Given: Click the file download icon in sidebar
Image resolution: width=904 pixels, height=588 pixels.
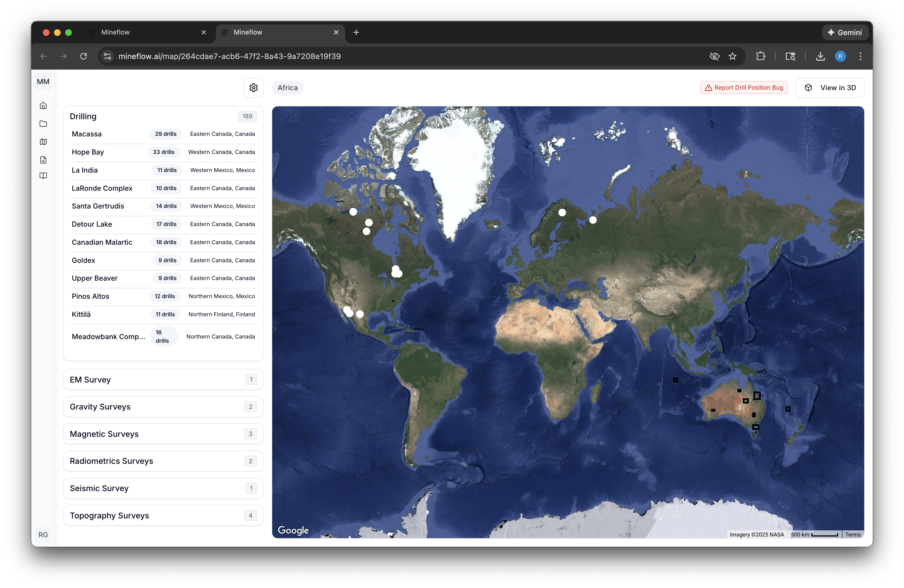Looking at the screenshot, I should pyautogui.click(x=43, y=160).
